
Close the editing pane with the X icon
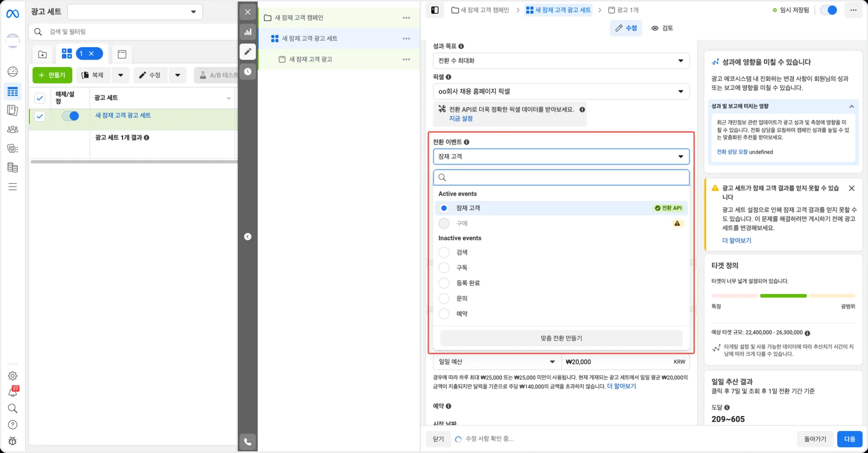tap(248, 12)
